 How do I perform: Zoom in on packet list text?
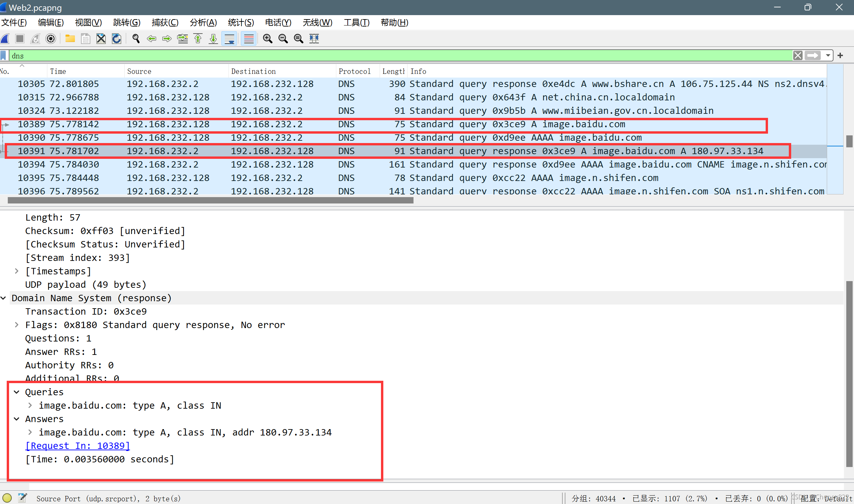tap(268, 39)
